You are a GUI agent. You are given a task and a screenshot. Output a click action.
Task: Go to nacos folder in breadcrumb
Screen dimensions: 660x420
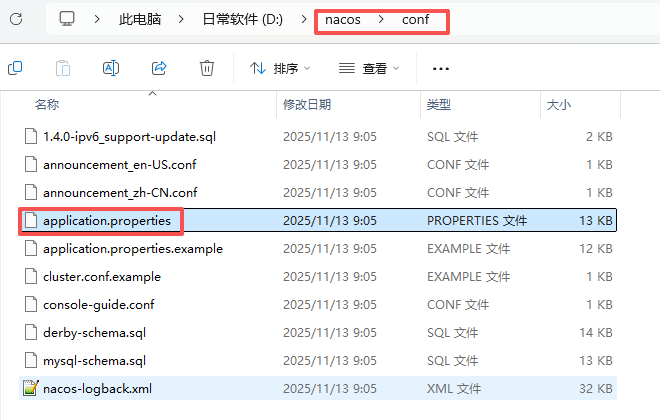coord(343,20)
